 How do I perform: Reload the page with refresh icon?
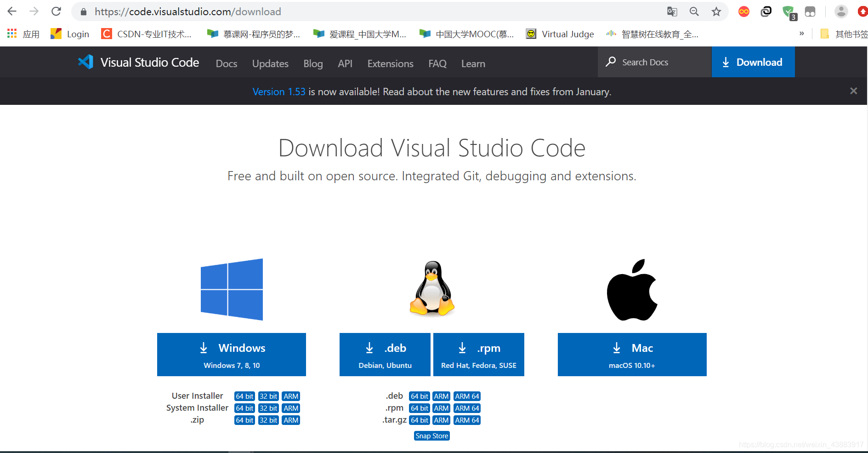(56, 11)
